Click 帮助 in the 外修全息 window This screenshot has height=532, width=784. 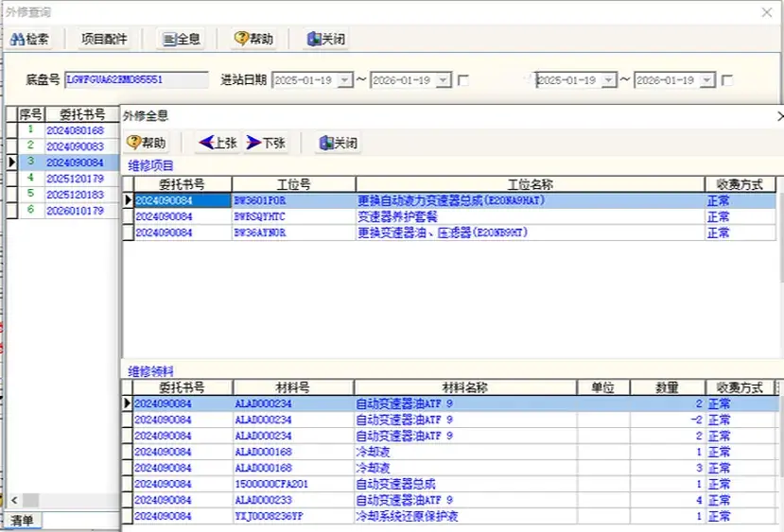(147, 143)
